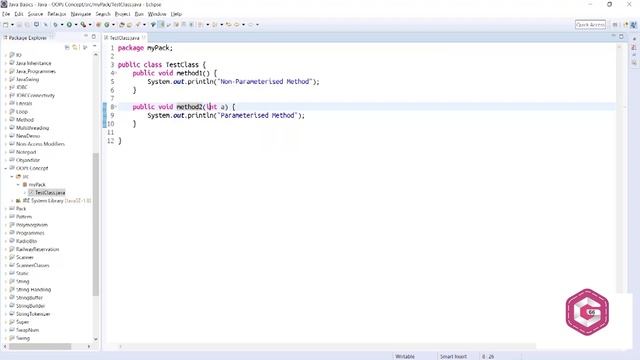Open the external tools dropdown arrow
This screenshot has width=640, height=360.
click(x=90, y=25)
